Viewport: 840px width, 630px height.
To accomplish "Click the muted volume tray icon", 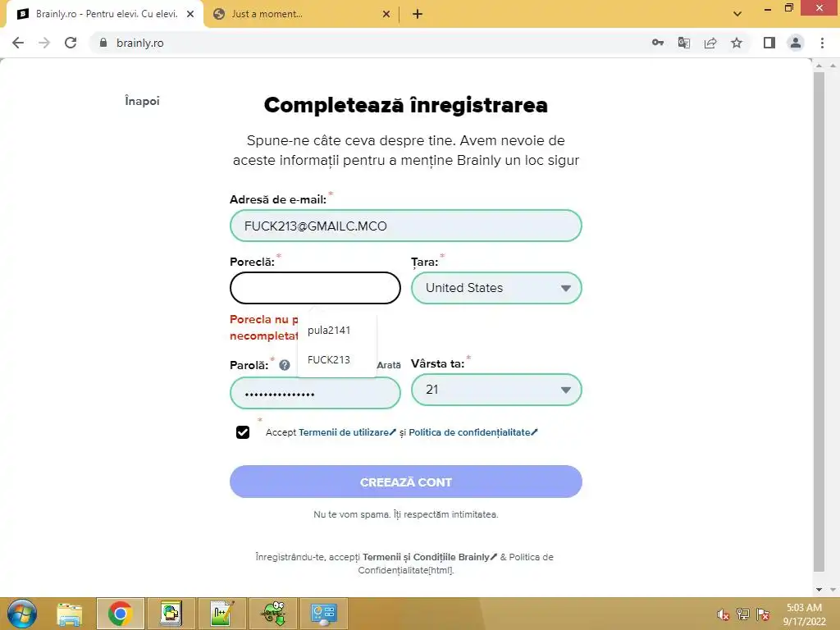I will click(x=724, y=614).
